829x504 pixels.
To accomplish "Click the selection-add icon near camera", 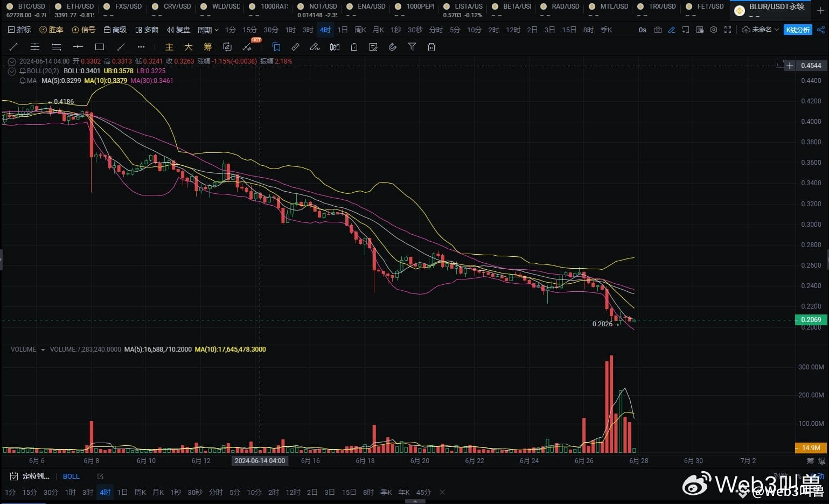I will [686, 30].
